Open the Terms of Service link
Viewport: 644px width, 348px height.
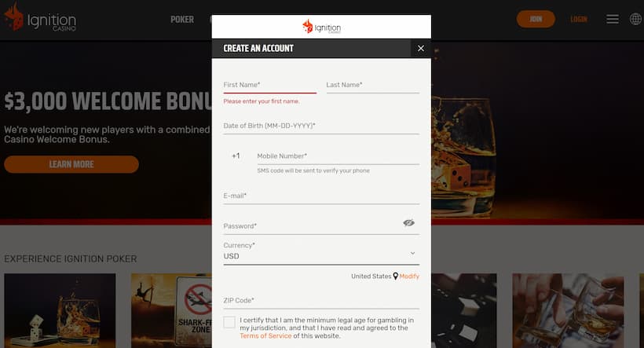(x=265, y=335)
